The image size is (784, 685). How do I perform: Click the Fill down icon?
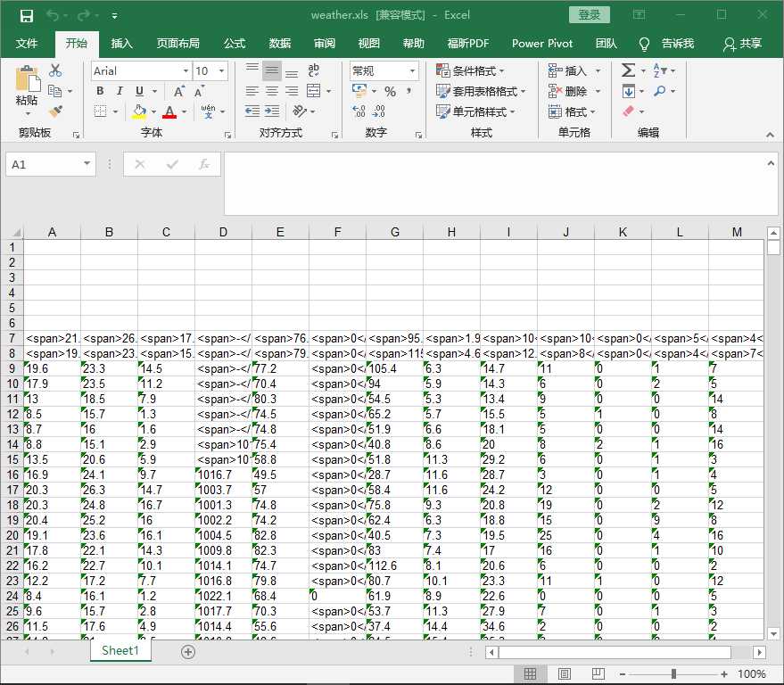[628, 92]
